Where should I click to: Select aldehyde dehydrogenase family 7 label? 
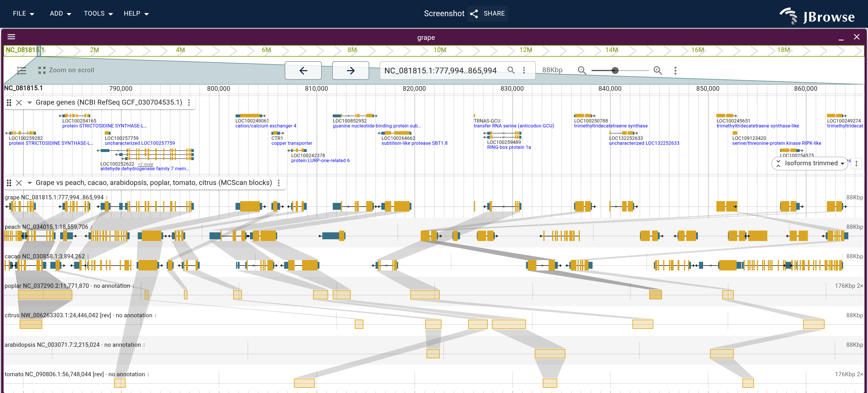point(145,168)
